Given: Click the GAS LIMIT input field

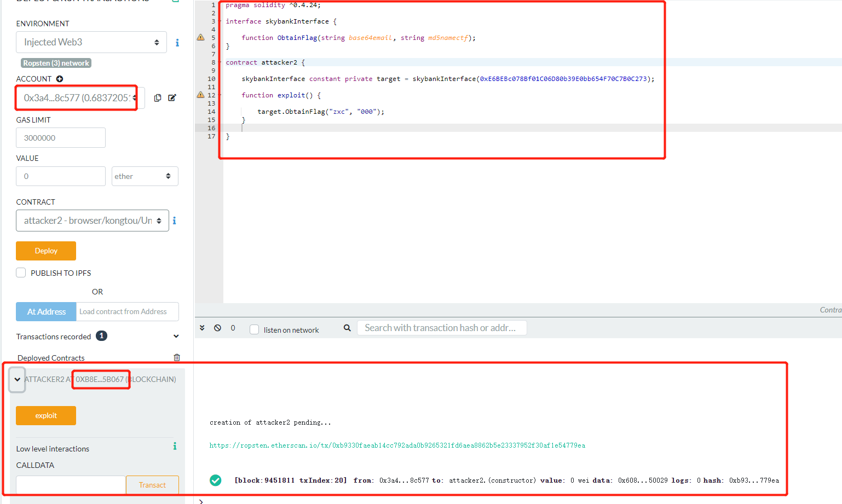Looking at the screenshot, I should click(61, 138).
